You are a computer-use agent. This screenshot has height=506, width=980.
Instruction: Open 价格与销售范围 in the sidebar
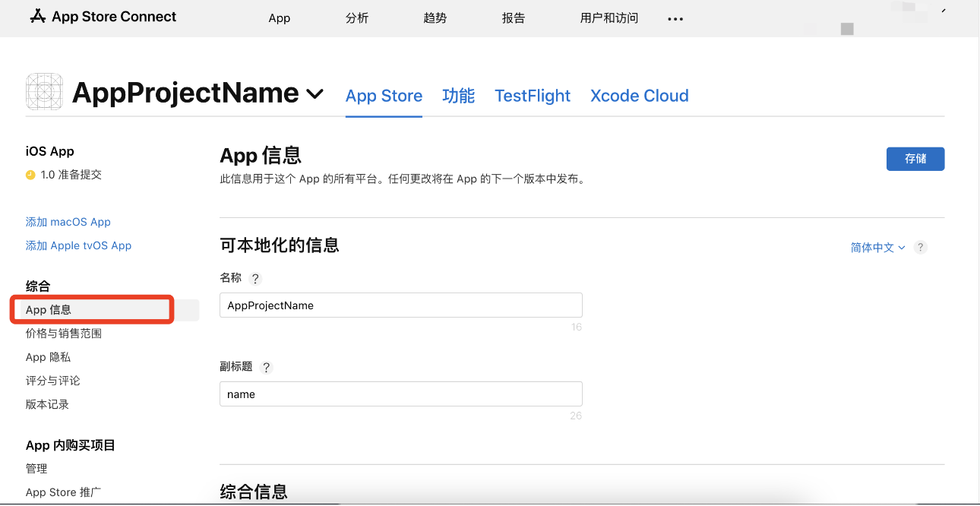coord(64,334)
